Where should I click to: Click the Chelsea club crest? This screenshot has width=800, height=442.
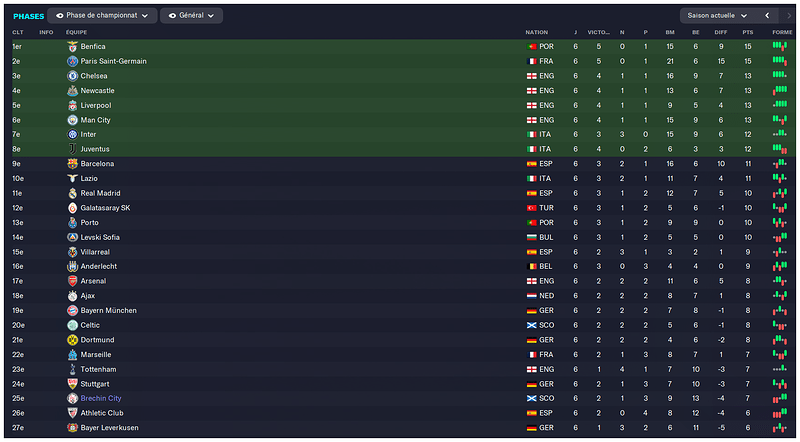click(x=72, y=76)
